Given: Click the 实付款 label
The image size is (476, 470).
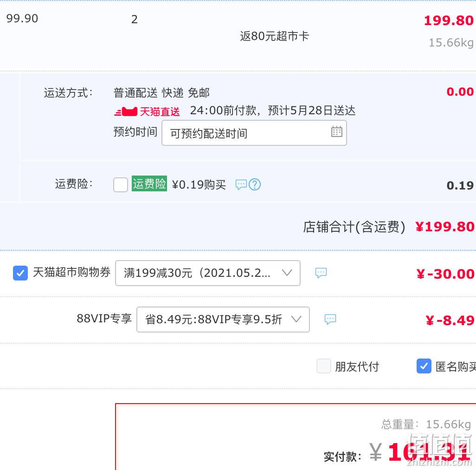Looking at the screenshot, I should coord(343,457).
